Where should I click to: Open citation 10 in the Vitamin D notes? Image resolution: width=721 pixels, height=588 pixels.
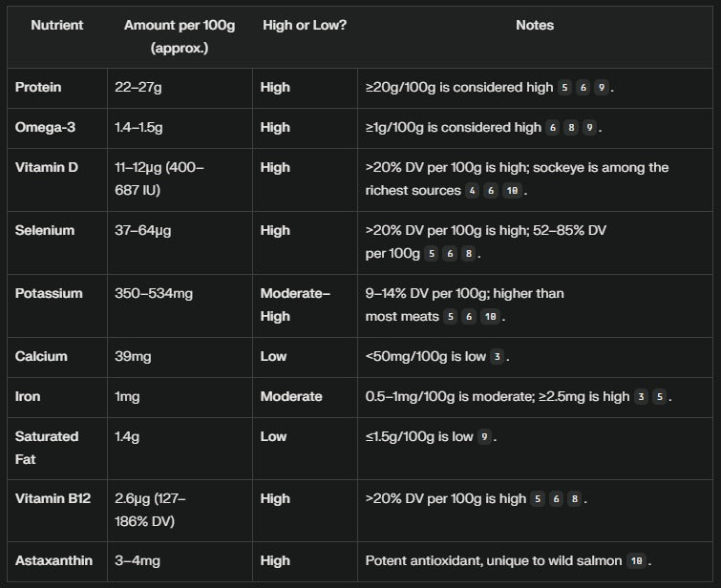pyautogui.click(x=511, y=191)
